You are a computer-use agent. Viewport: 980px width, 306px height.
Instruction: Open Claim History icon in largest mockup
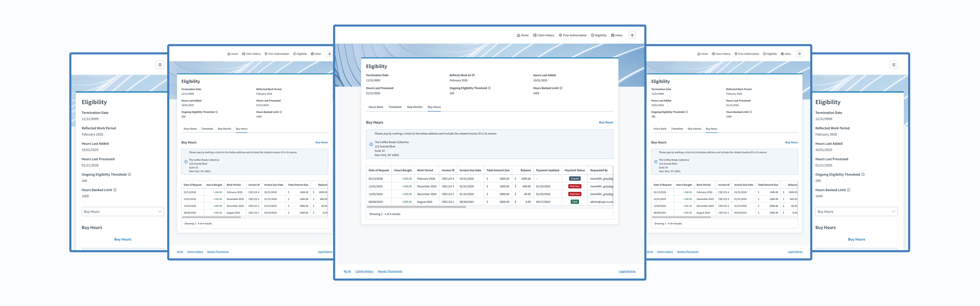535,35
